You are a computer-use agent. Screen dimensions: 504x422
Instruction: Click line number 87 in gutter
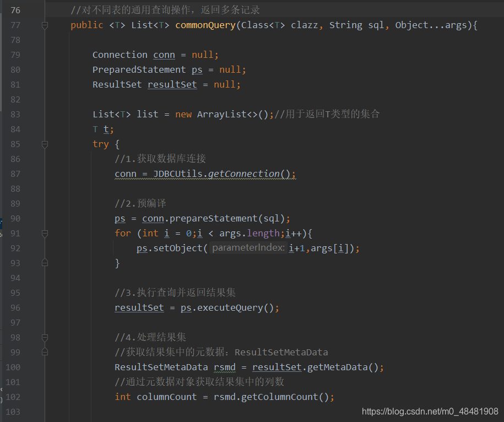[x=15, y=174]
